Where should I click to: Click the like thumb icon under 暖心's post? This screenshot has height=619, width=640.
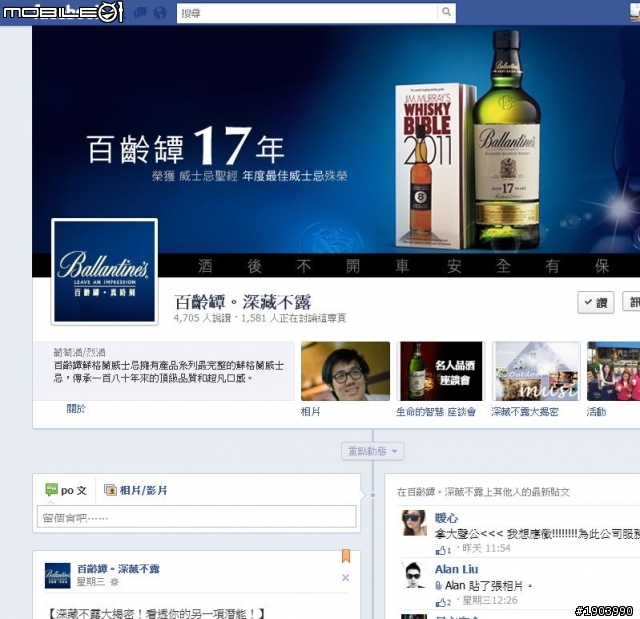440,550
